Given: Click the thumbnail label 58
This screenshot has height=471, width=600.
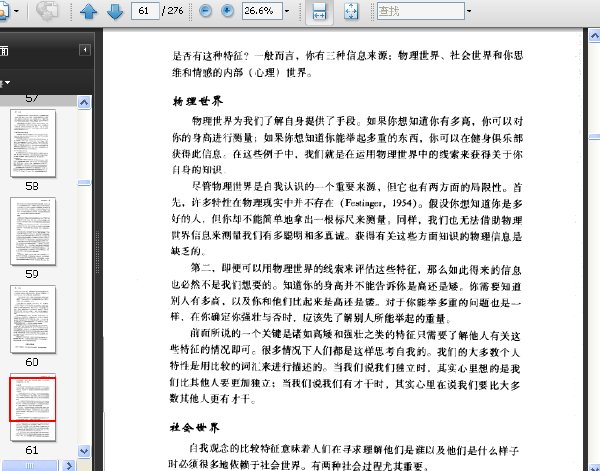Looking at the screenshot, I should coord(32,186).
